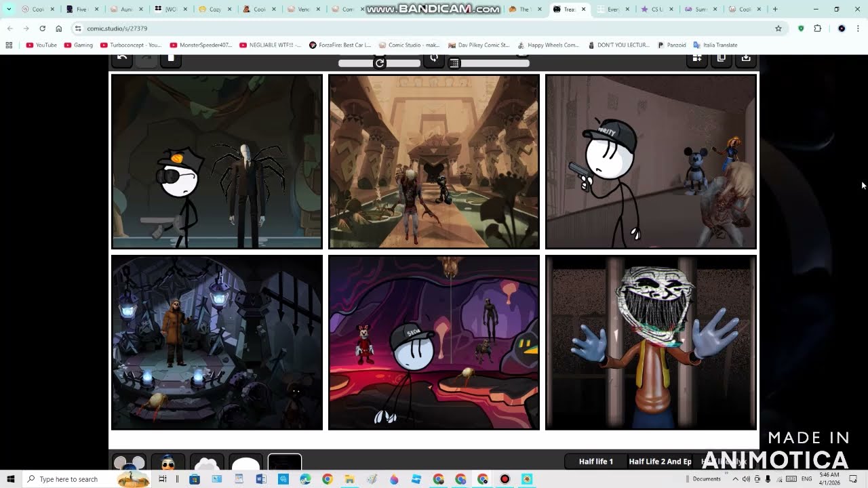This screenshot has height=488, width=868.
Task: Show hidden system tray icons chevron
Action: point(735,479)
